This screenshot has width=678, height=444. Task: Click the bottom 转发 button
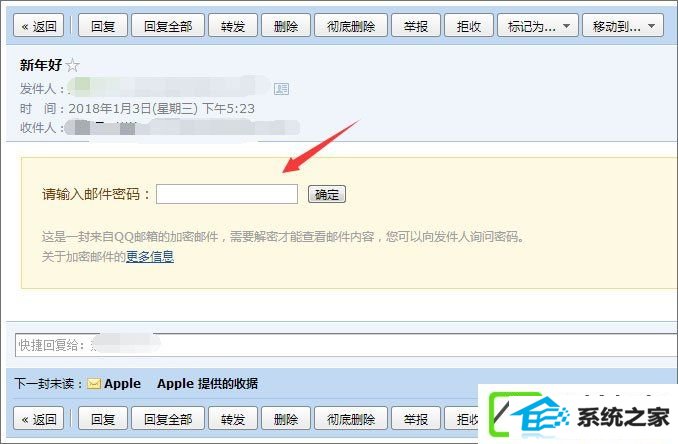click(233, 418)
